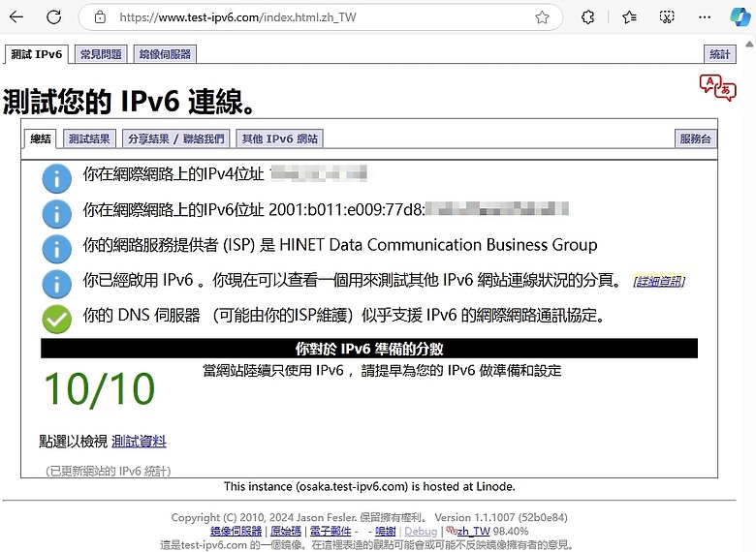
Task: Open the 統計 tab
Action: click(720, 54)
